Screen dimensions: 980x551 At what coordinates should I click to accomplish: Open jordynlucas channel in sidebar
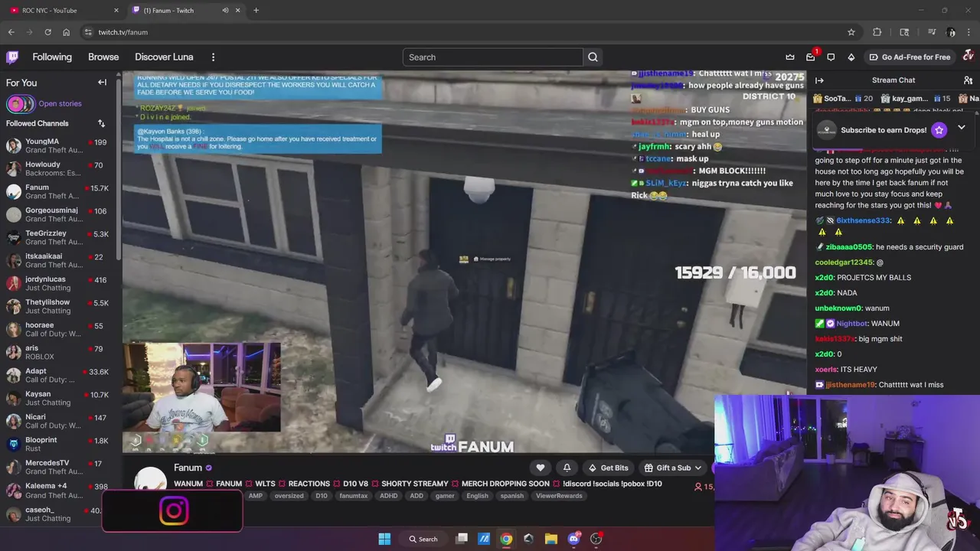tap(59, 283)
